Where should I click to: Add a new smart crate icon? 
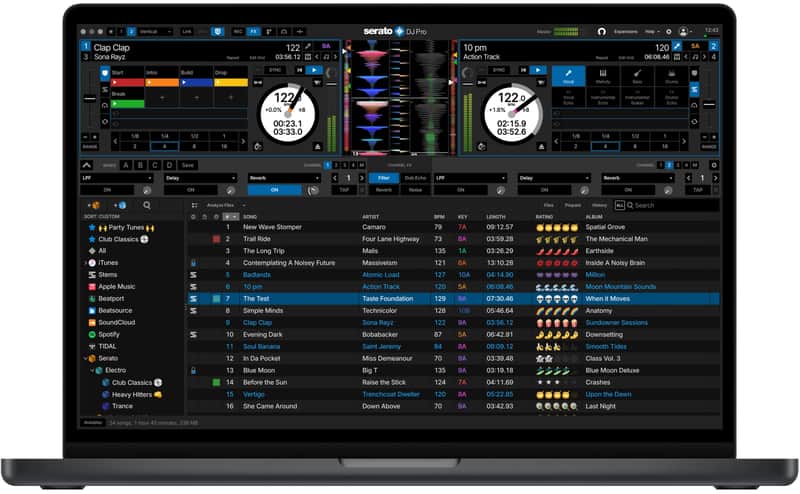pyautogui.click(x=120, y=205)
